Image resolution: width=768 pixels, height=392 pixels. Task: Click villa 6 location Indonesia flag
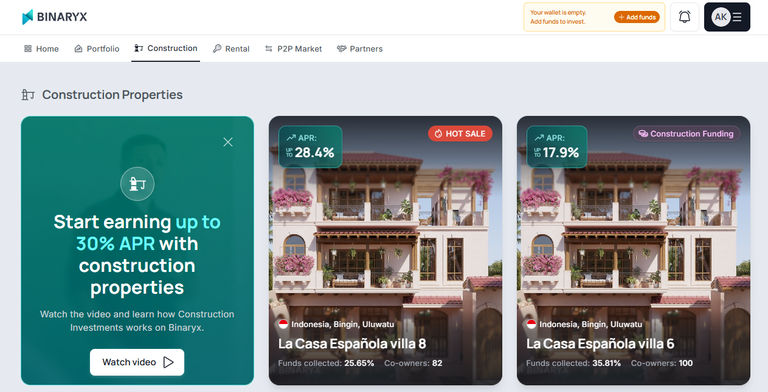(x=531, y=324)
